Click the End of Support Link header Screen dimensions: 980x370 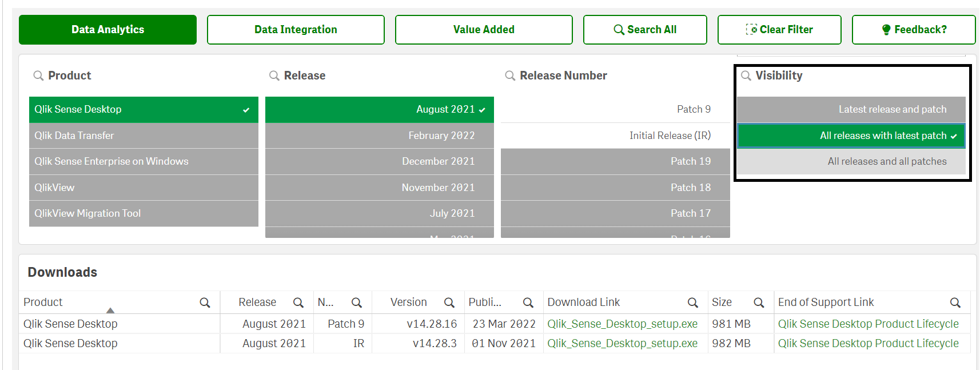click(x=826, y=302)
